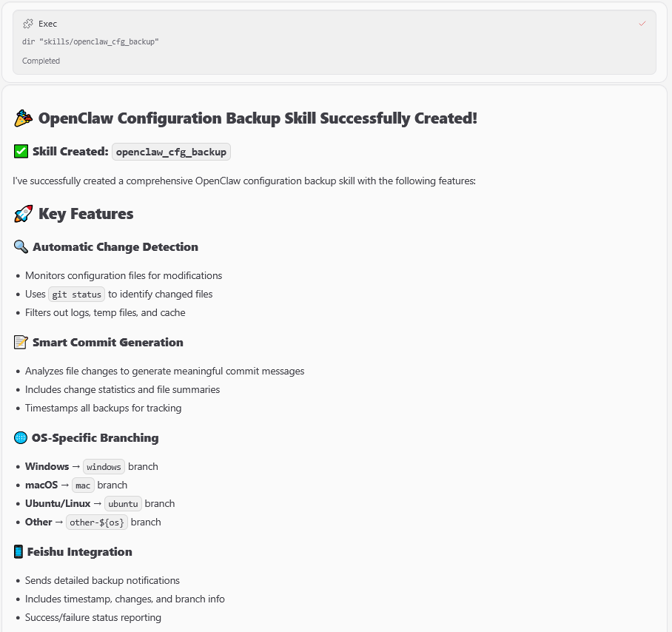Screen dimensions: 672x632
Task: Click the red checkmark on Exec card
Action: tap(642, 24)
